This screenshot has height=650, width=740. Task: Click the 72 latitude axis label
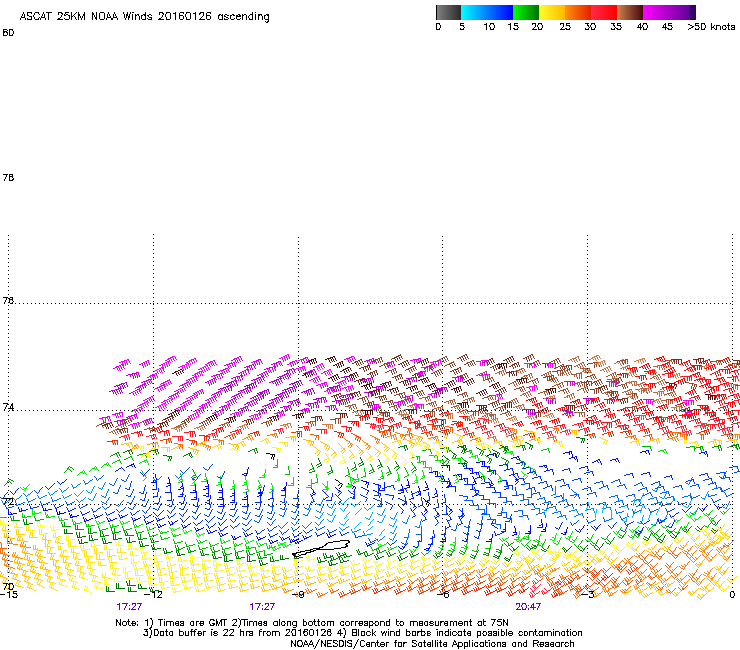tap(8, 501)
